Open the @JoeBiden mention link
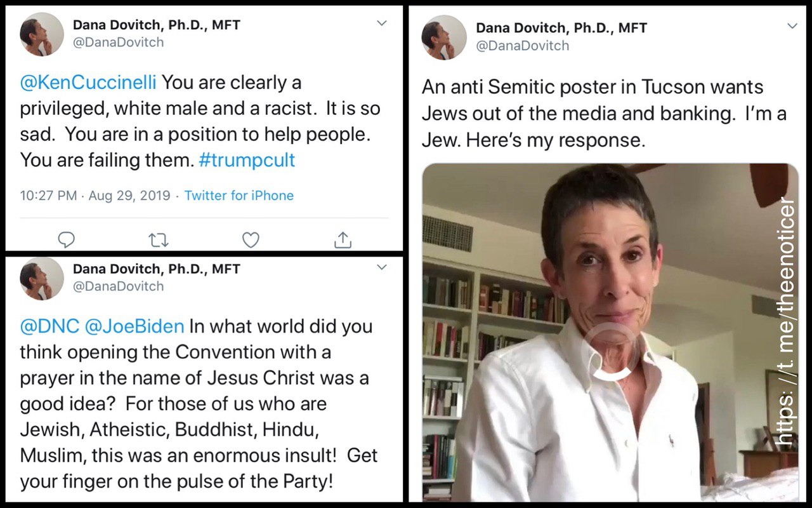Image resolution: width=812 pixels, height=508 pixels. tap(136, 326)
